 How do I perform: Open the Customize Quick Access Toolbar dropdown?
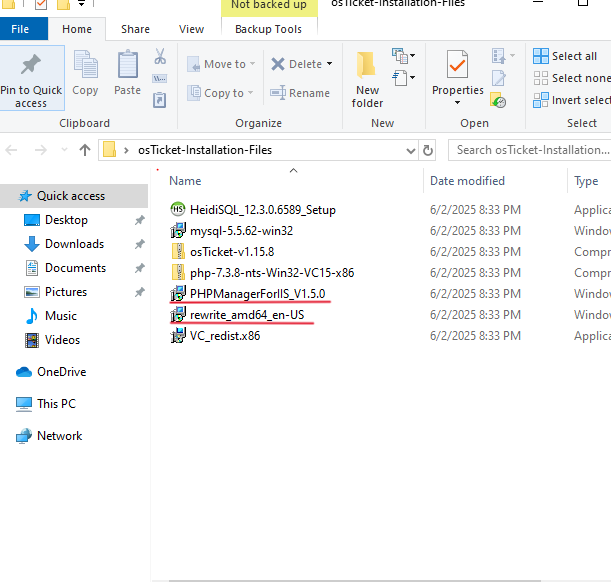pos(81,4)
